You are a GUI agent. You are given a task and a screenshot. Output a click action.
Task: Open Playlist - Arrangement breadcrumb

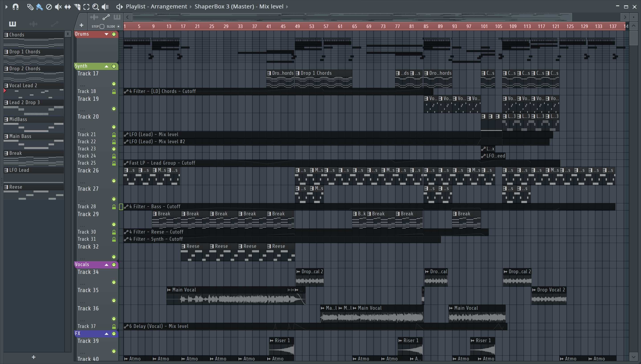[x=156, y=6]
